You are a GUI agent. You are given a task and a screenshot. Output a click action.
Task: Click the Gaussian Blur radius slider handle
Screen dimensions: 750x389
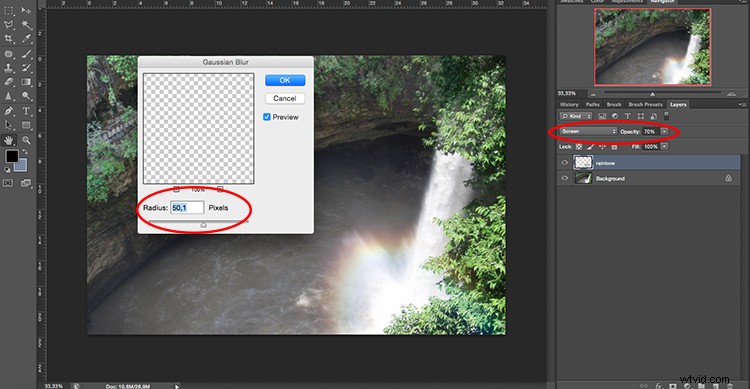pyautogui.click(x=203, y=224)
